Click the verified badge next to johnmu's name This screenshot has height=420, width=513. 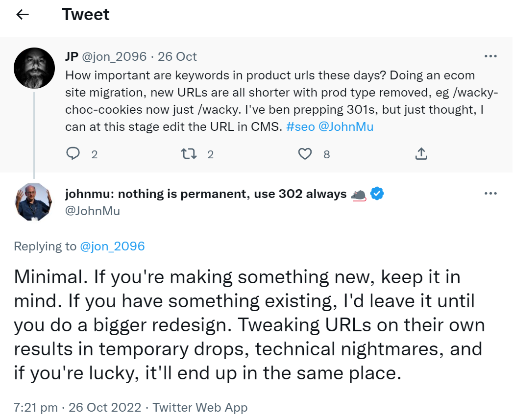click(x=377, y=194)
